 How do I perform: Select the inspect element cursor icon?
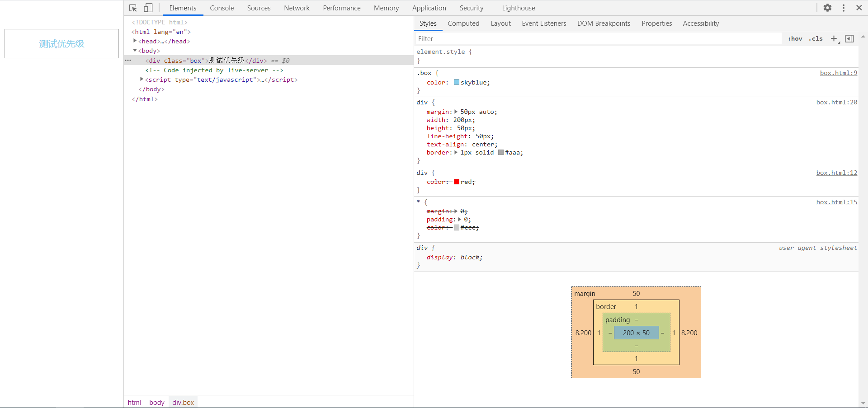pyautogui.click(x=132, y=8)
